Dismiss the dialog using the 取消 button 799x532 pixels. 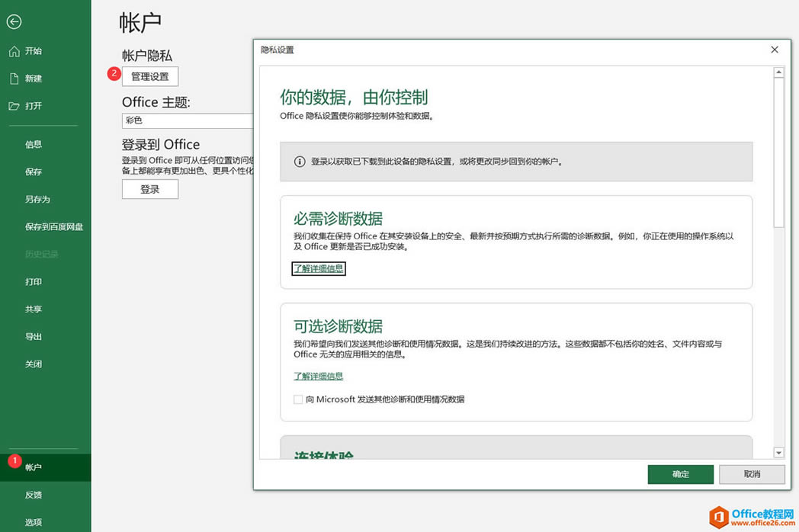pyautogui.click(x=752, y=474)
